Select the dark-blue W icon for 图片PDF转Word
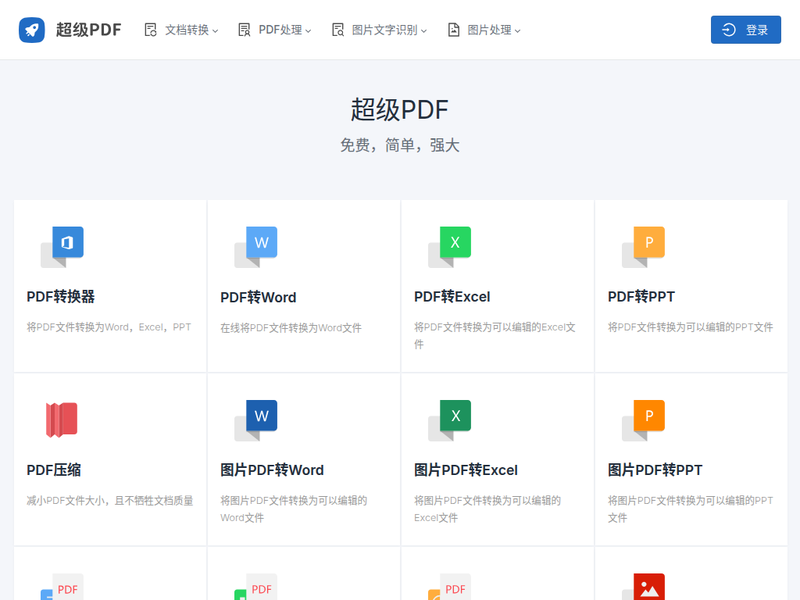 (x=256, y=420)
